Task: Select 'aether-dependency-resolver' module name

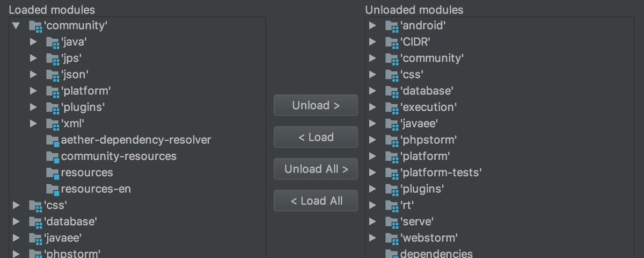Action: pos(136,140)
